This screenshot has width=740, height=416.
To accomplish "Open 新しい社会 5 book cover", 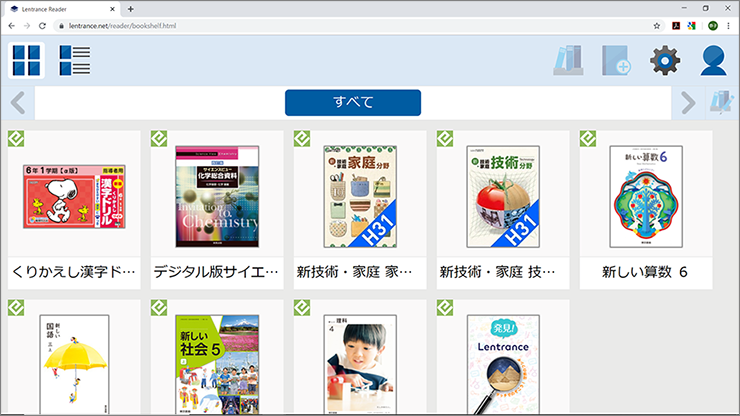I will pyautogui.click(x=217, y=365).
